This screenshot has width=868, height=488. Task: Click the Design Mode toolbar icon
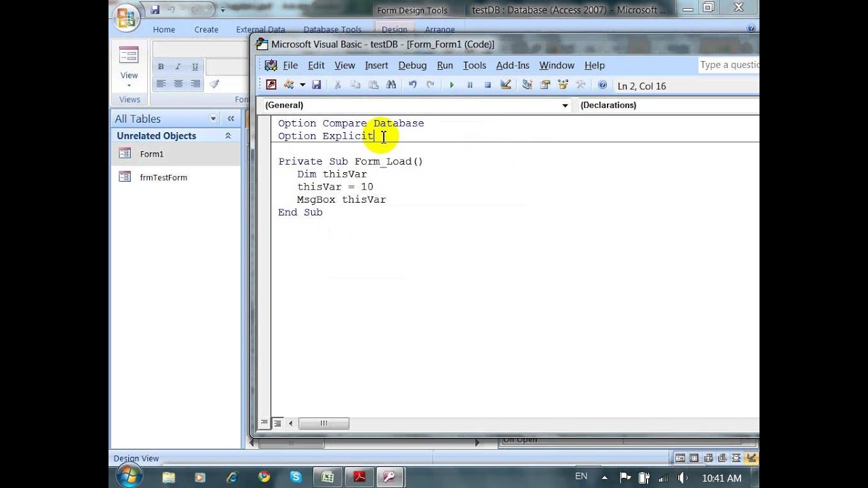pyautogui.click(x=505, y=85)
